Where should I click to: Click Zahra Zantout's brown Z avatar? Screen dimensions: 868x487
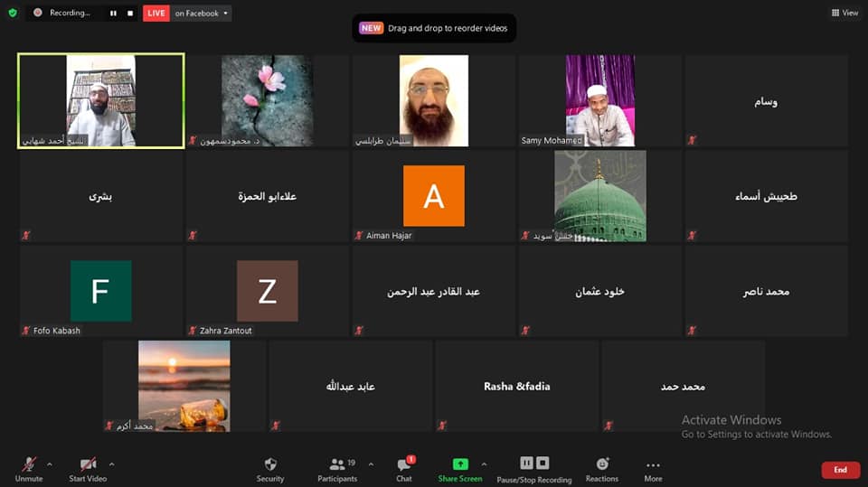pos(268,291)
